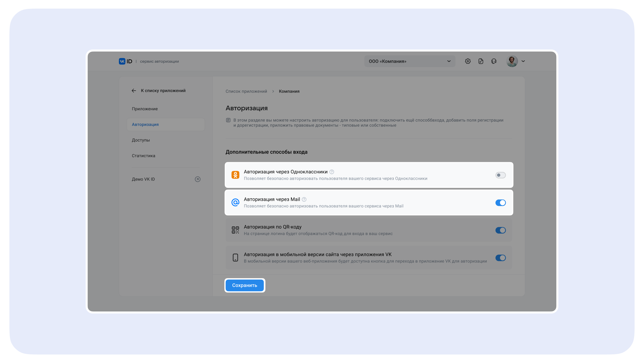Viewport: 644px width, 363px height.
Task: Click the user avatar picture
Action: (512, 61)
